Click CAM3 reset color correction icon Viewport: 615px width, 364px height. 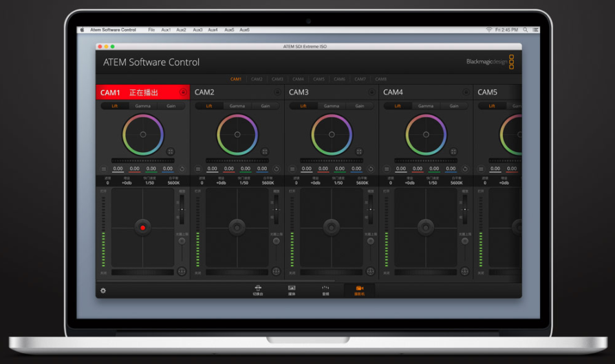371,169
